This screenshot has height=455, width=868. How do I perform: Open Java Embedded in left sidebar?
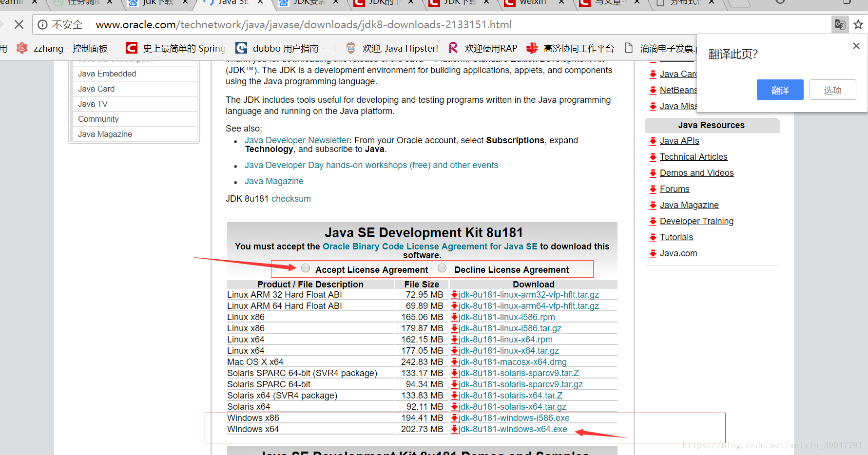coord(107,74)
